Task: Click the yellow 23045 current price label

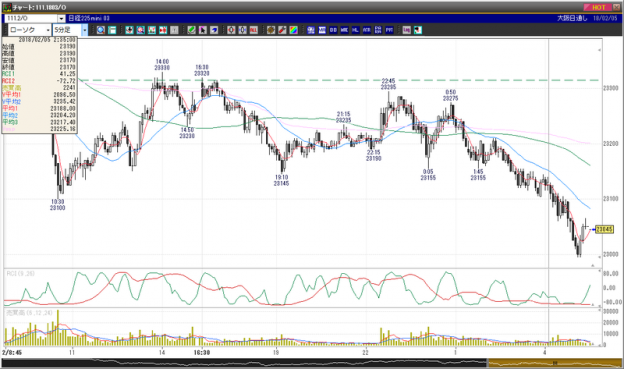Action: click(604, 229)
